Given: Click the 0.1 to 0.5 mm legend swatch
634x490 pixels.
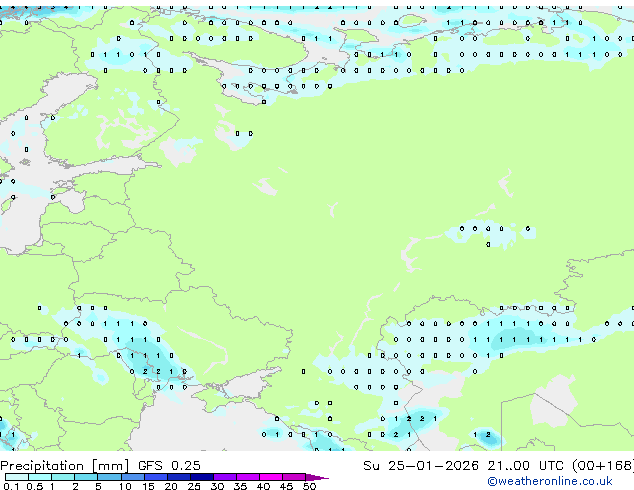Looking at the screenshot, I should pos(17,477).
